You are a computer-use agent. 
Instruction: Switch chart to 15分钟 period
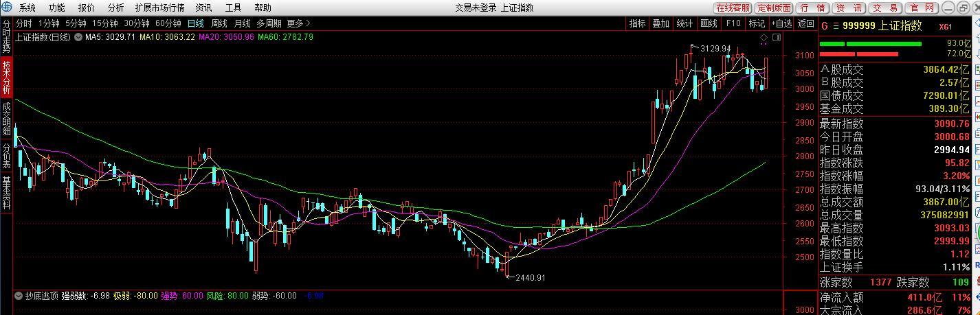pos(104,23)
